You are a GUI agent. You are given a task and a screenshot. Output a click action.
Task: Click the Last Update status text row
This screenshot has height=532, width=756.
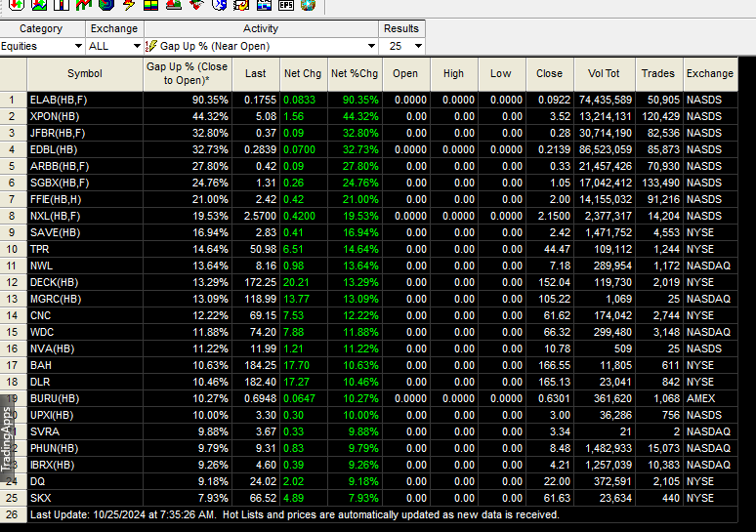382,515
